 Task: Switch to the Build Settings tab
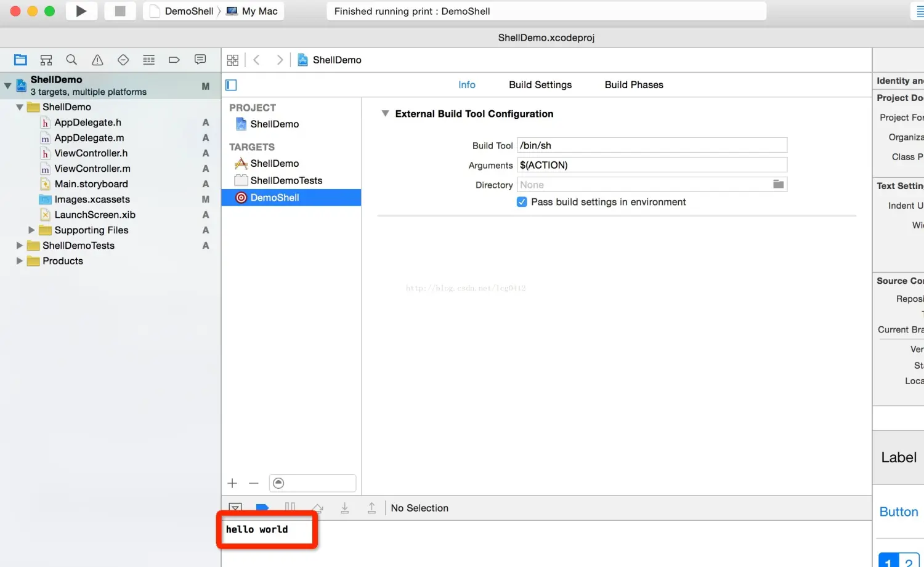(540, 85)
